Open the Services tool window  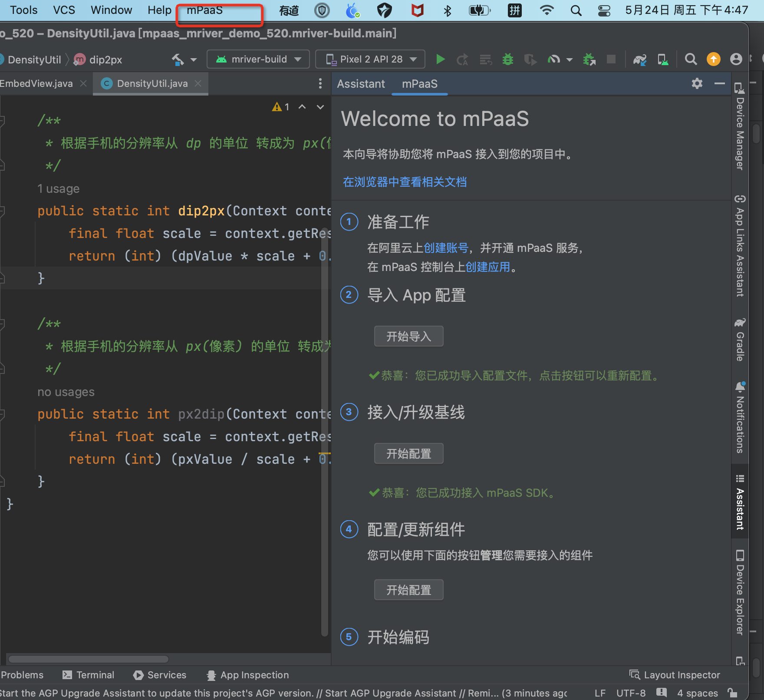160,675
